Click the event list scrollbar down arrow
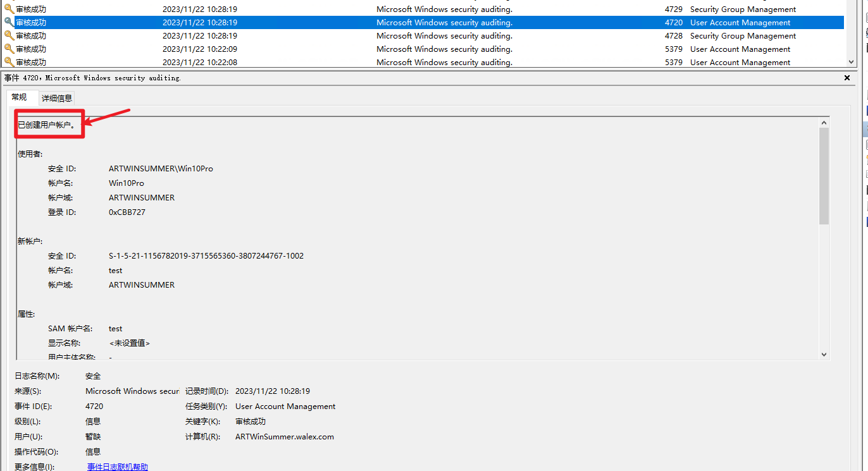 point(852,62)
